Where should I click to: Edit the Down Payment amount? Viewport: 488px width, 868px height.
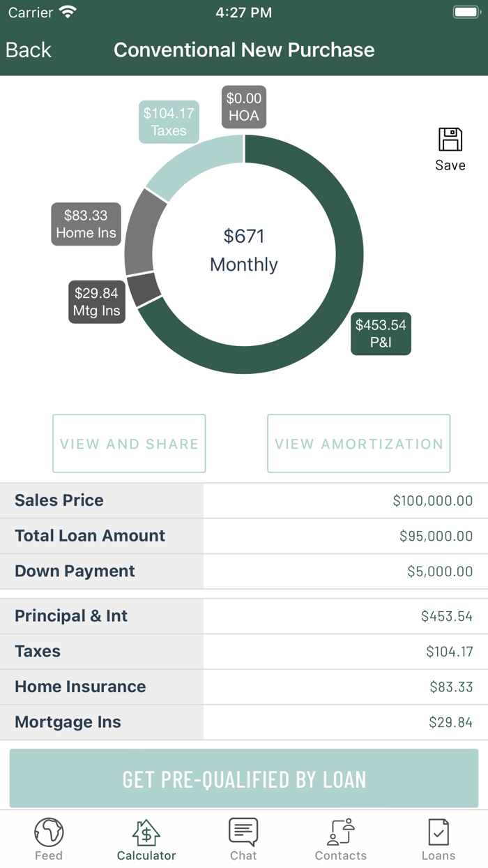tap(244, 571)
